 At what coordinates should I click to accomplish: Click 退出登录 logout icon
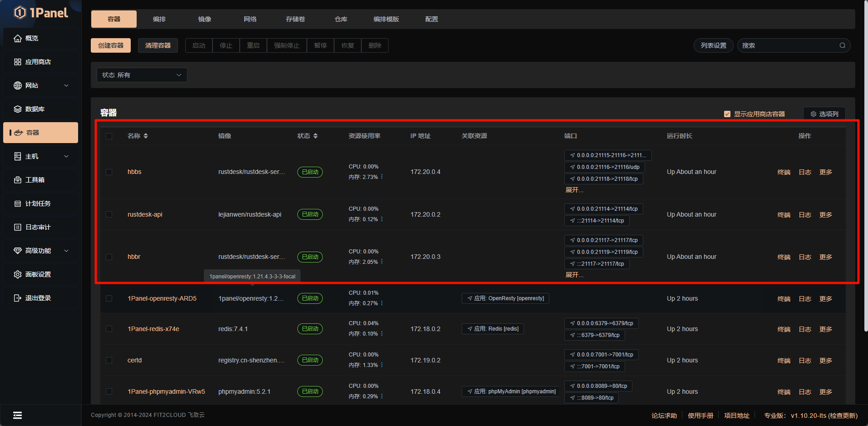(18, 298)
